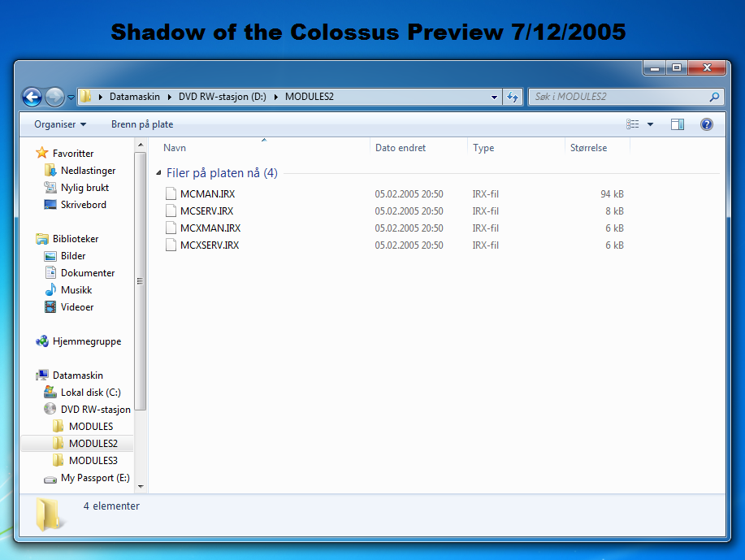This screenshot has width=745, height=560.
Task: Click the Forward navigation arrow
Action: pyautogui.click(x=54, y=97)
